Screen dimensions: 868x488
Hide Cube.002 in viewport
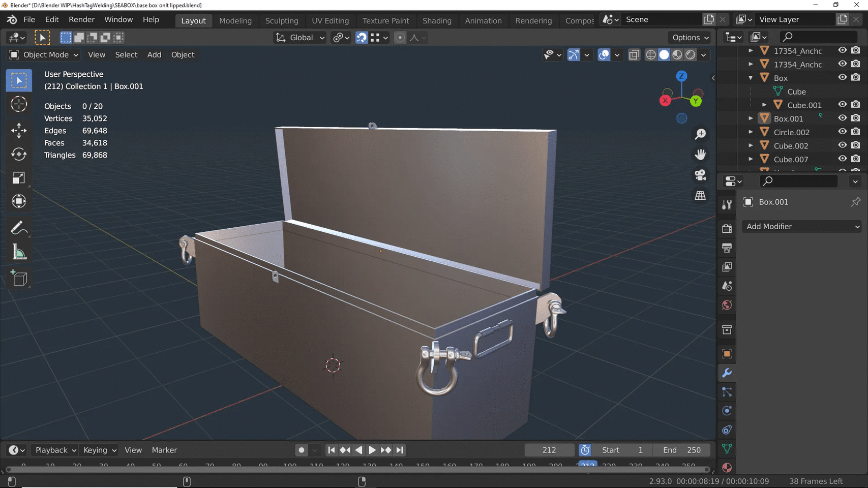pos(842,145)
